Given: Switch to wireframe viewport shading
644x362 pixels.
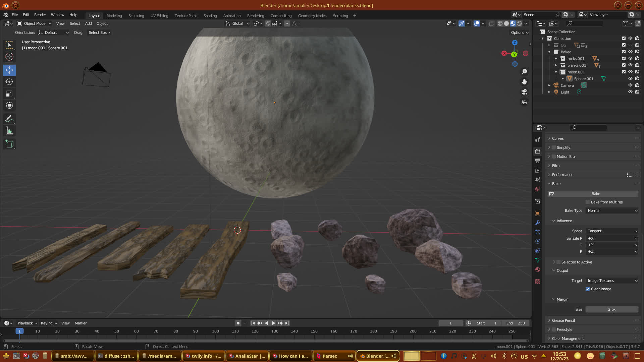Looking at the screenshot, I should pos(500,23).
